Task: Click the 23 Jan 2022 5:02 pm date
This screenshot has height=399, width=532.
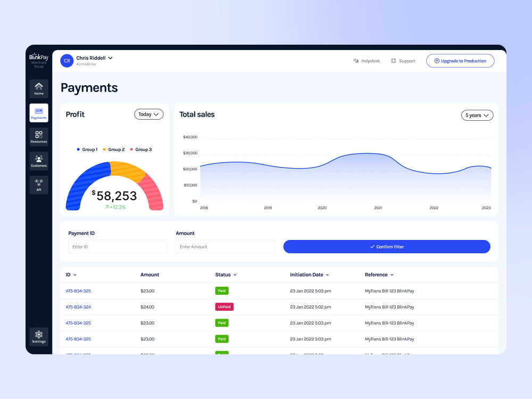Action: (x=311, y=307)
